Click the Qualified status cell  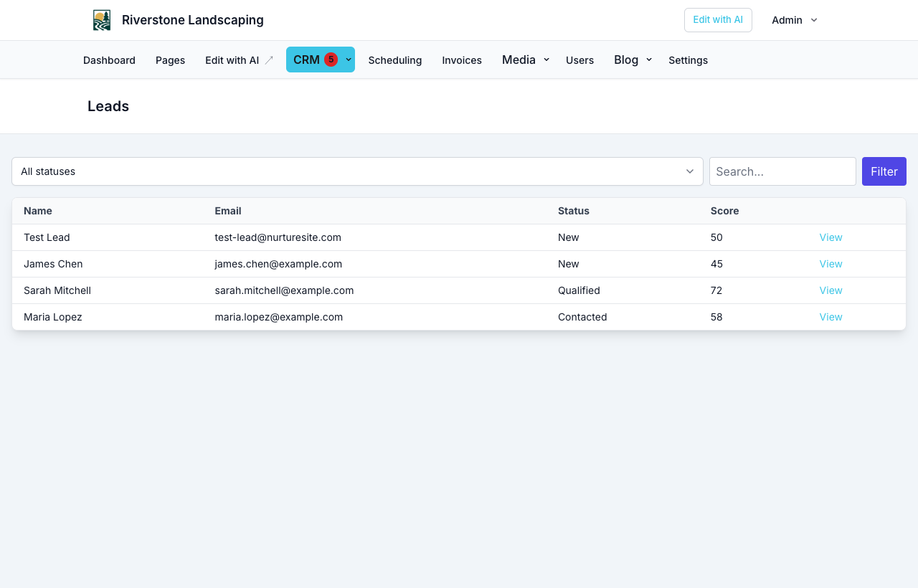[x=579, y=290]
